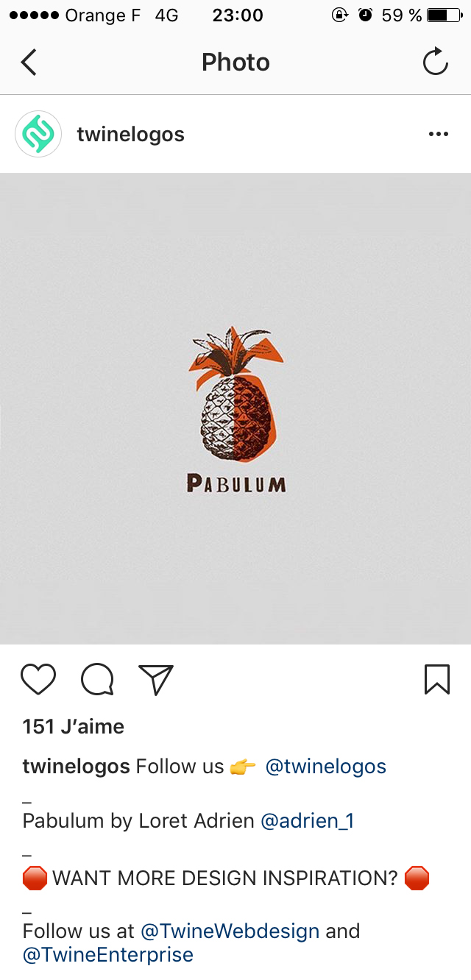471x980 pixels.
Task: Like the post with the heart icon
Action: [38, 680]
